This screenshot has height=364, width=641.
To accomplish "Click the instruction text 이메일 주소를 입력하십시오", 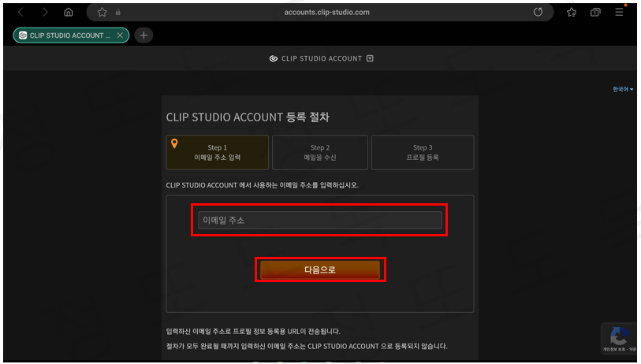I will pos(319,185).
